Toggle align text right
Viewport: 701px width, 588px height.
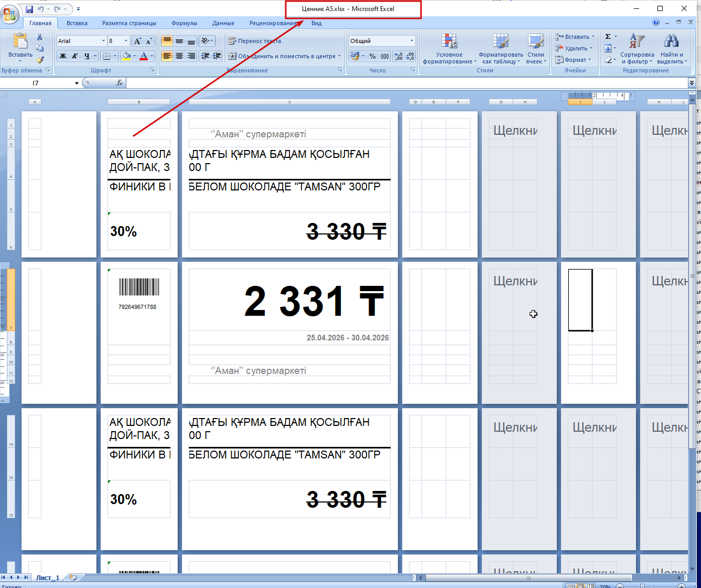tap(191, 56)
